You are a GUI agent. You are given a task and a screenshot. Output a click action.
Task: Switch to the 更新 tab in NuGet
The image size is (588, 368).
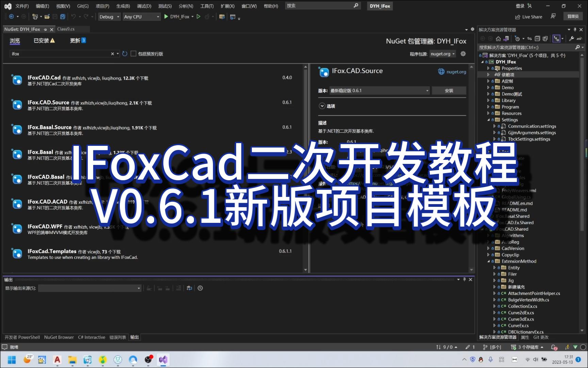tap(78, 41)
